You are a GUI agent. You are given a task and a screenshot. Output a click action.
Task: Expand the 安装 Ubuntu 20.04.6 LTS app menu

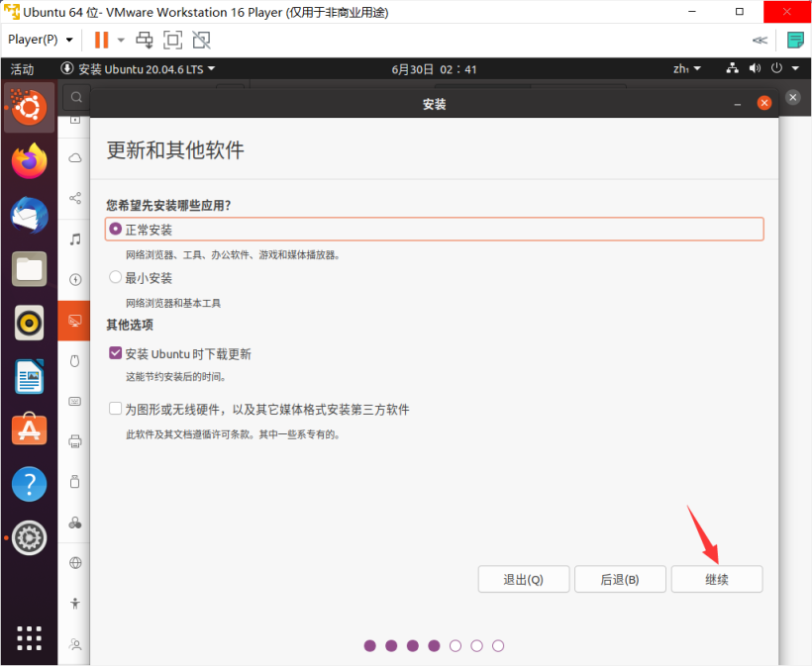[139, 69]
